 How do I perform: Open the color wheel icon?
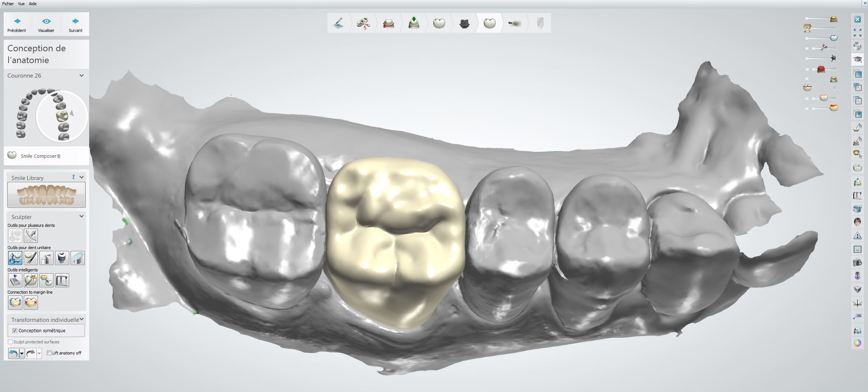tap(857, 343)
